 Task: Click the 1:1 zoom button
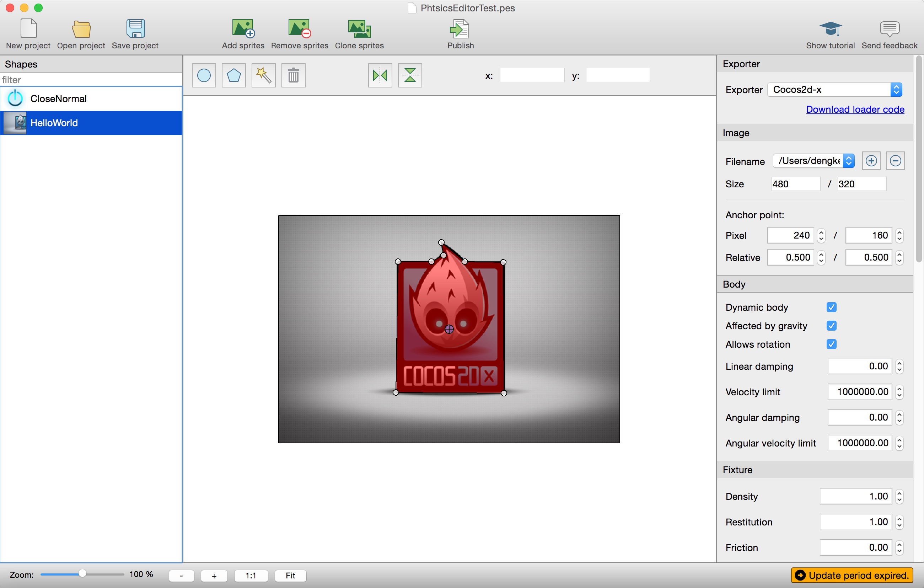pos(251,575)
